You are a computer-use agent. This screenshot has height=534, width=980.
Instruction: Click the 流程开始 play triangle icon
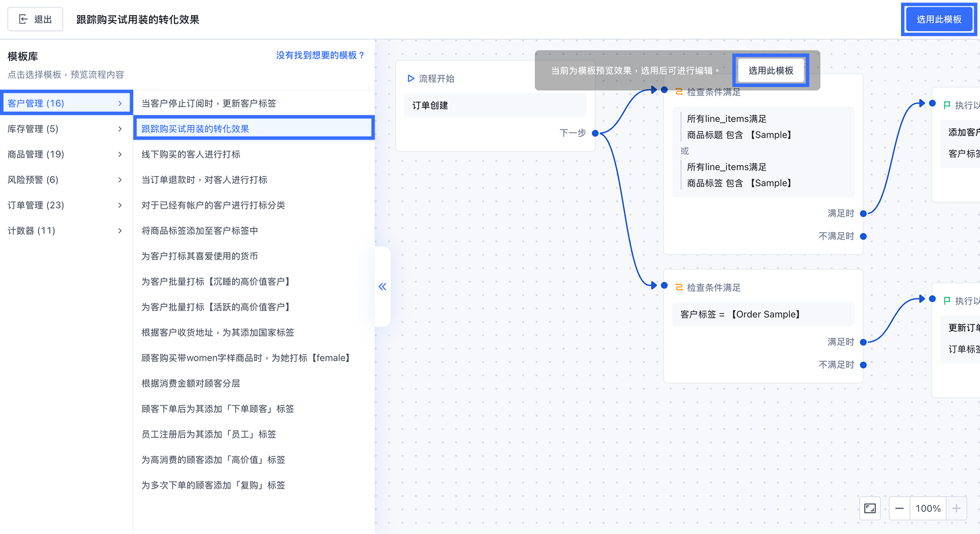coord(411,78)
